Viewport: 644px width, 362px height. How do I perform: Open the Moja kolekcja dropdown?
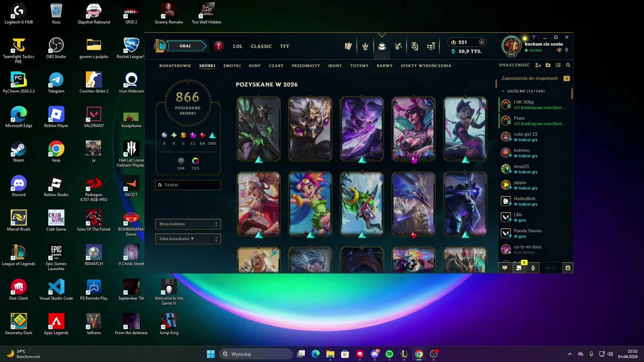pyautogui.click(x=188, y=224)
